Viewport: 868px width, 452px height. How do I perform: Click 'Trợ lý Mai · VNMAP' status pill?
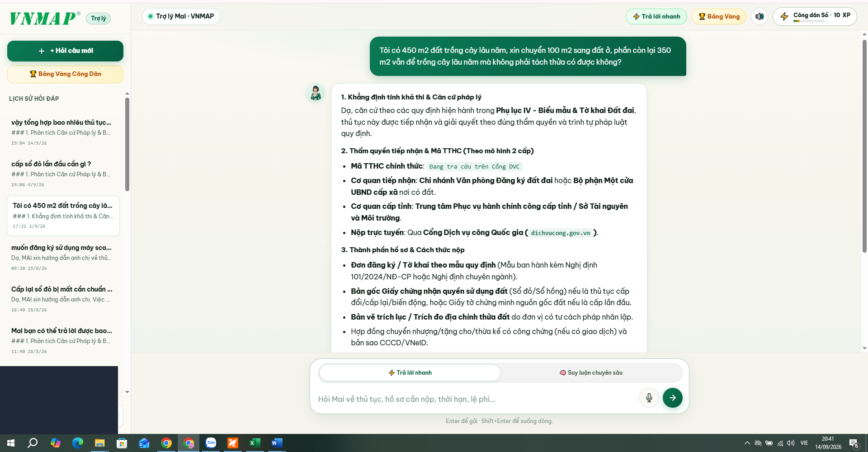(x=181, y=16)
